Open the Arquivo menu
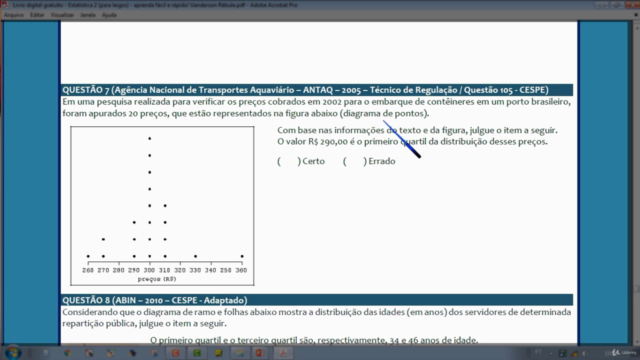 [13, 15]
